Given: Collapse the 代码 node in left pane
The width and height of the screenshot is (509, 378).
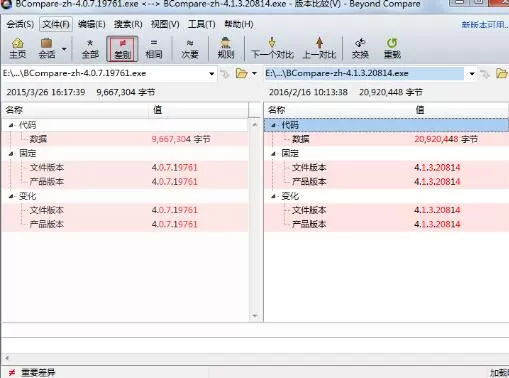Looking at the screenshot, I should (x=11, y=125).
